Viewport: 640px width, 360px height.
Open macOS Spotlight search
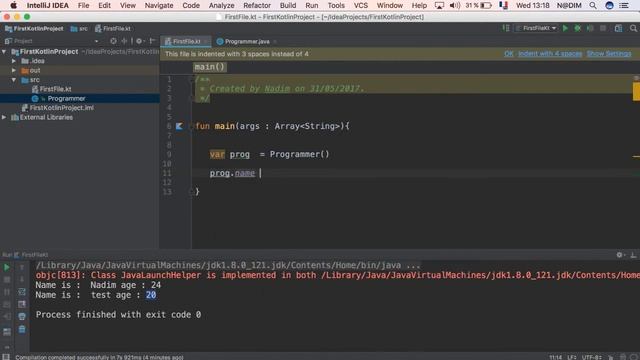tap(593, 5)
